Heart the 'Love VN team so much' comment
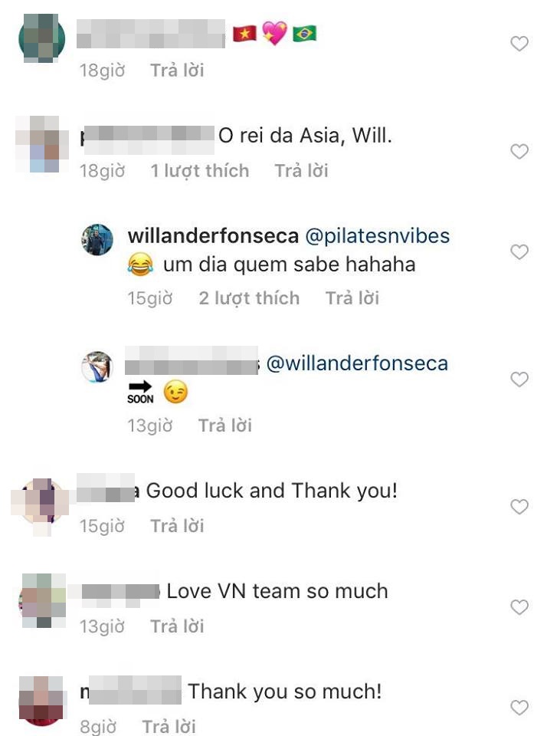This screenshot has width=560, height=736. pos(519,607)
